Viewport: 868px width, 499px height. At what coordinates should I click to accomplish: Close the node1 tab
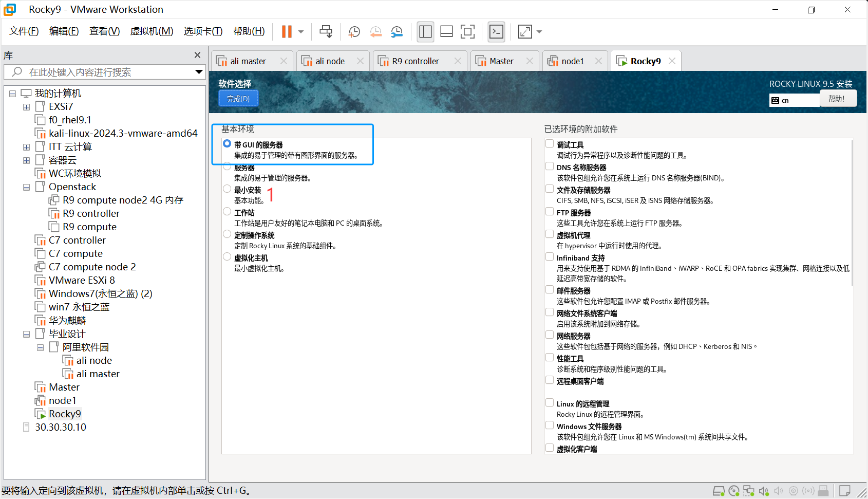click(598, 61)
